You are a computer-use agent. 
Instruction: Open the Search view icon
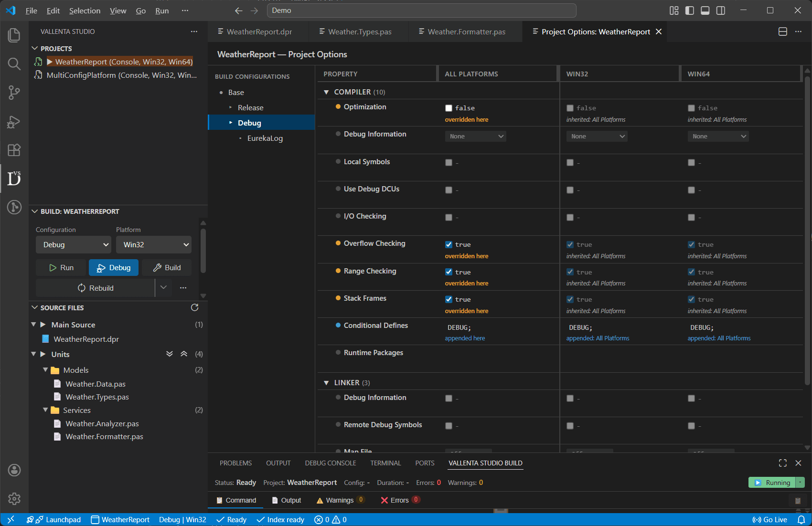(14, 64)
